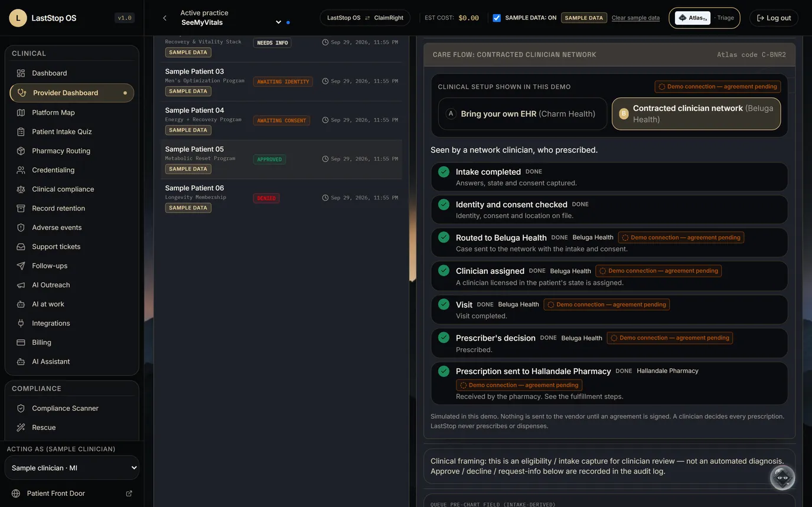The width and height of the screenshot is (812, 507).
Task: Select the Pharmacy Routing box icon
Action: coord(21,151)
